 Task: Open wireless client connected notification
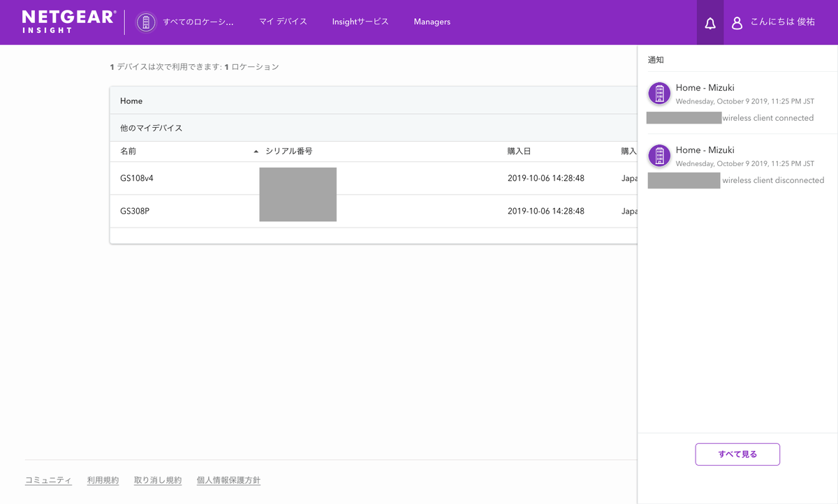(x=737, y=103)
